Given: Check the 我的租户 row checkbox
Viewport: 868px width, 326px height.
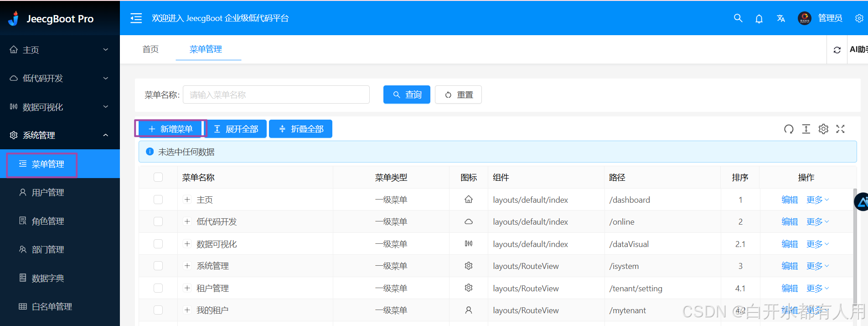Looking at the screenshot, I should point(158,310).
